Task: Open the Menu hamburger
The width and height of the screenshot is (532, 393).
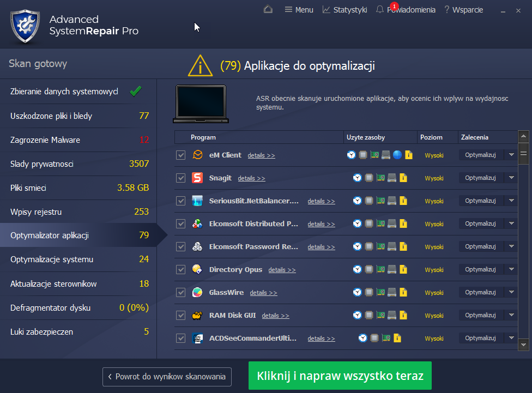Action: [299, 10]
